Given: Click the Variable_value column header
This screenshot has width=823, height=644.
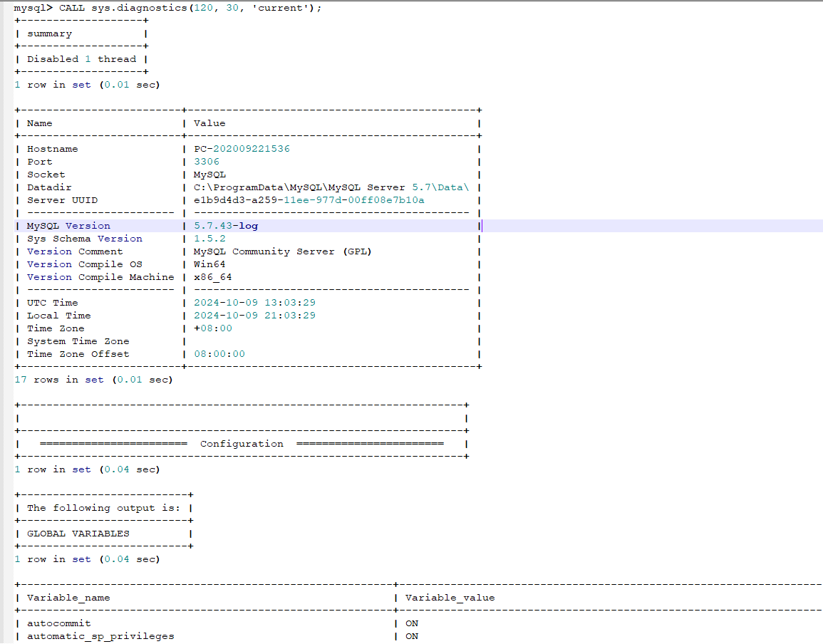Looking at the screenshot, I should click(x=450, y=598).
